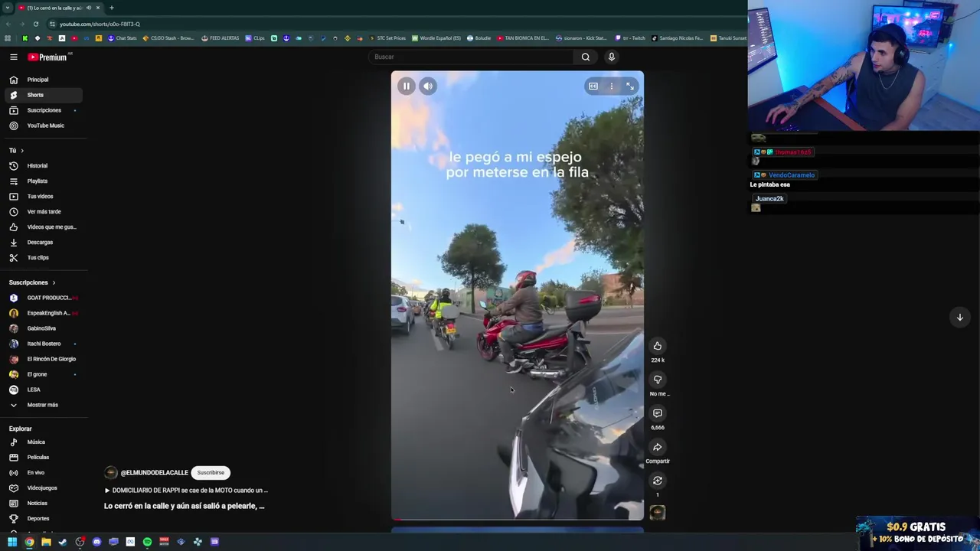
Task: Open Historial in the sidebar
Action: point(42,166)
